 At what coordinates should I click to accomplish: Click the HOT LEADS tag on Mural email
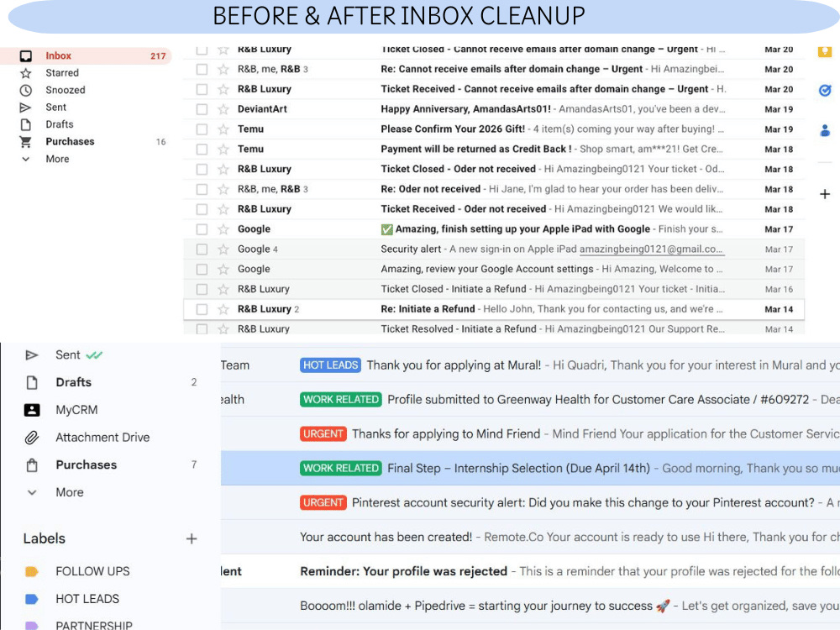click(330, 365)
